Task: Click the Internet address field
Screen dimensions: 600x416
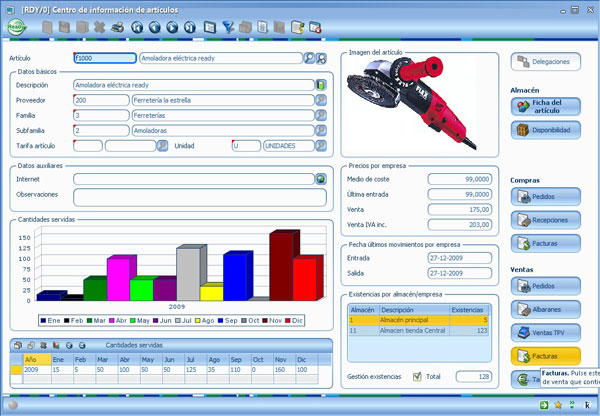Action: pos(194,179)
